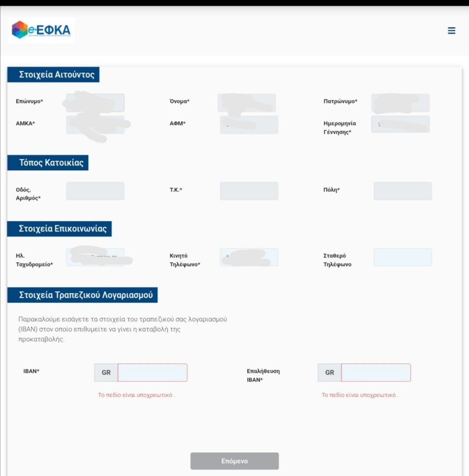
Task: Open the hamburger menu icon
Action: click(x=451, y=30)
